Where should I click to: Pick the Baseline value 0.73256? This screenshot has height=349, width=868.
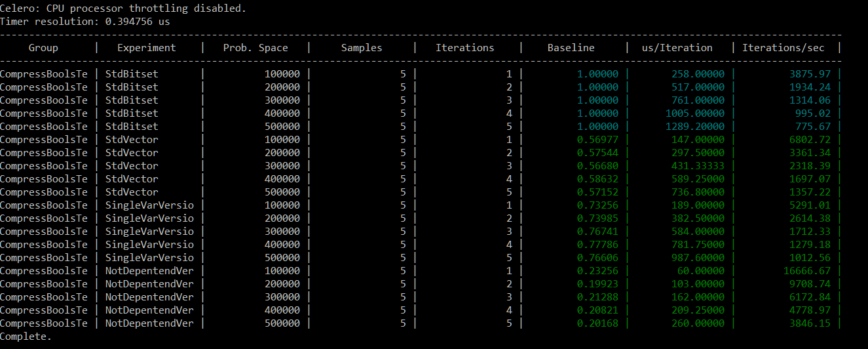597,205
